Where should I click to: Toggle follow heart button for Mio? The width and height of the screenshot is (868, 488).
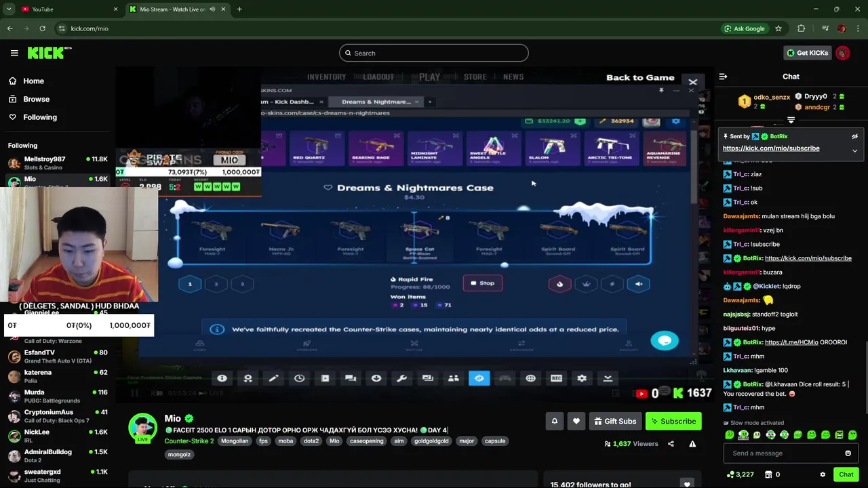point(576,421)
